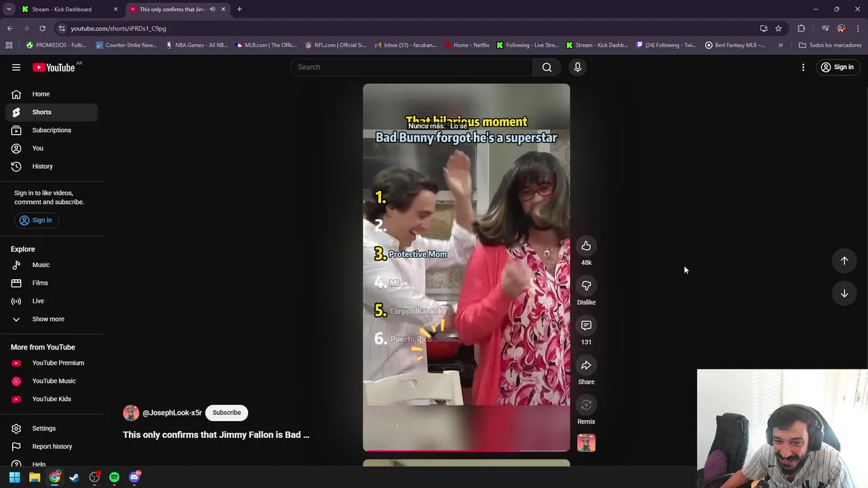Open Todos los marcadores folder
The width and height of the screenshot is (868, 488).
tap(830, 45)
